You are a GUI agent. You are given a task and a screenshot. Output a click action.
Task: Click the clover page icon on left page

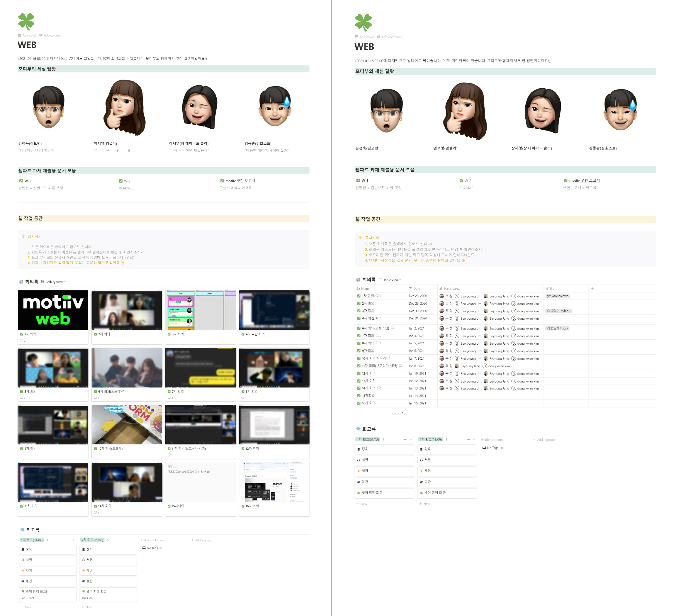point(26,22)
